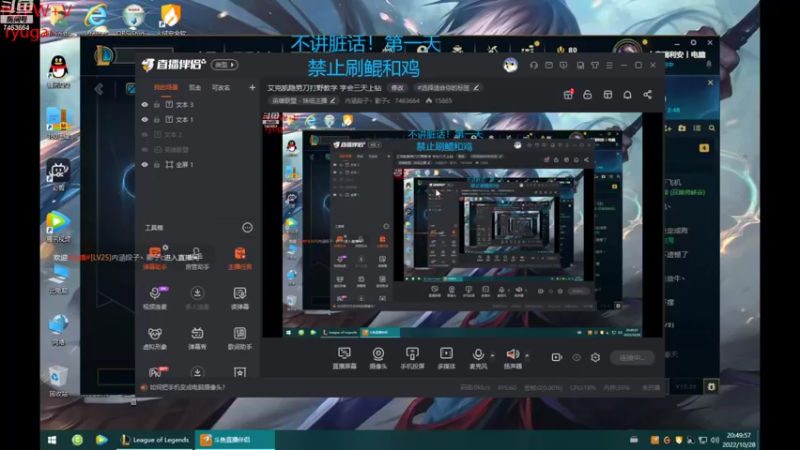This screenshot has height=450, width=800.
Task: Open League of Legends taskbar button
Action: point(155,440)
